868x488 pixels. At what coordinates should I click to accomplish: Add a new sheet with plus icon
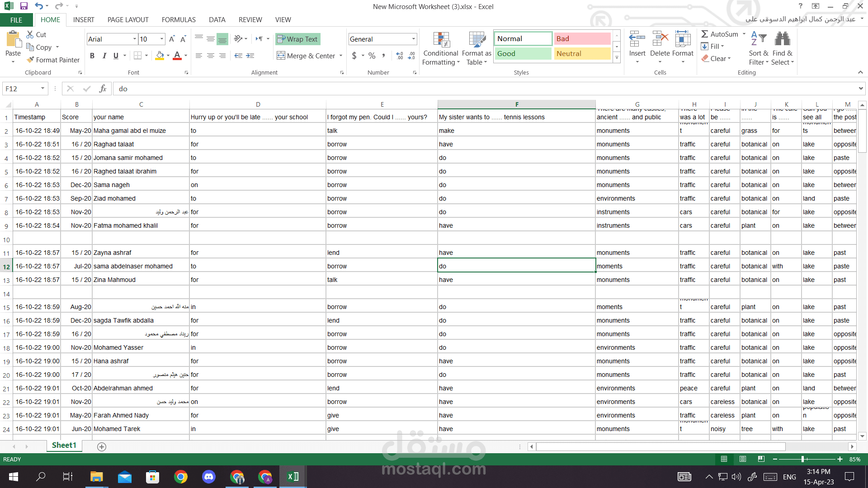(x=102, y=446)
